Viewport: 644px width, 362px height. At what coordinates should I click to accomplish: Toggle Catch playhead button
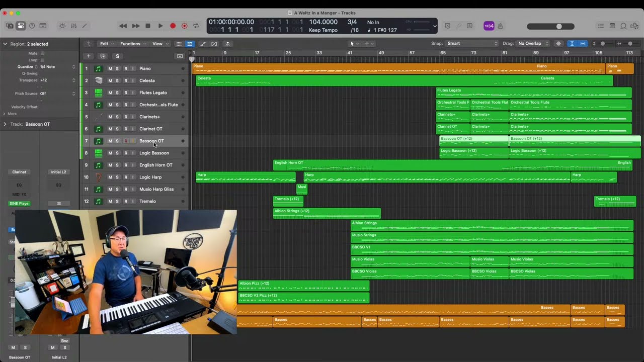[x=227, y=44]
